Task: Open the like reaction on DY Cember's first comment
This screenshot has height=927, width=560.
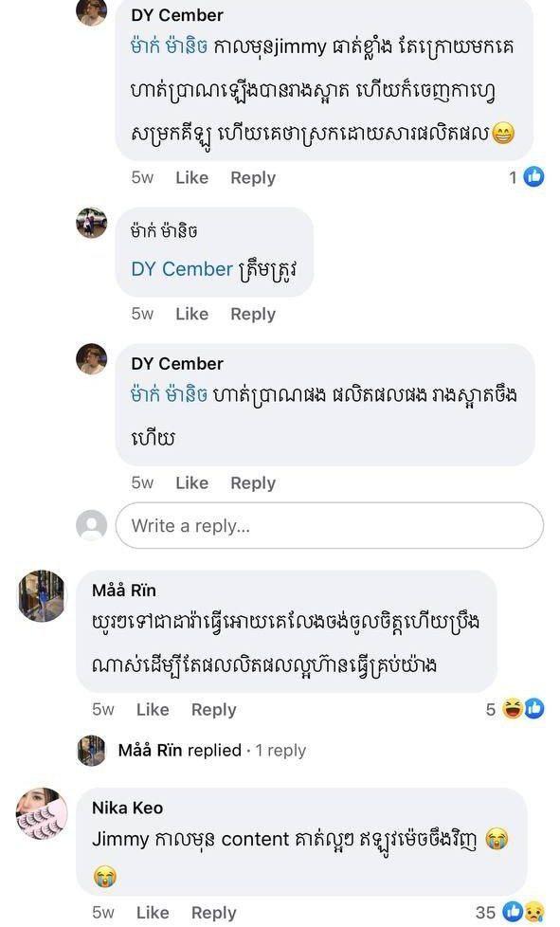Action: point(534,176)
